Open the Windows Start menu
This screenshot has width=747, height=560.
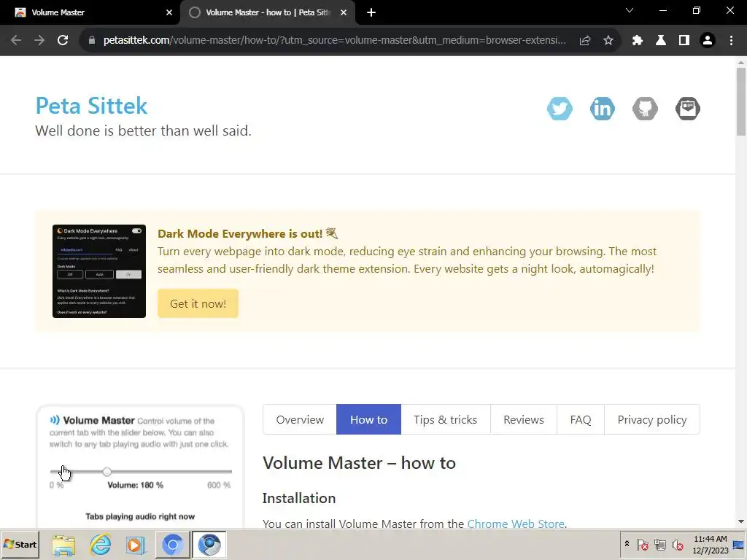point(20,544)
